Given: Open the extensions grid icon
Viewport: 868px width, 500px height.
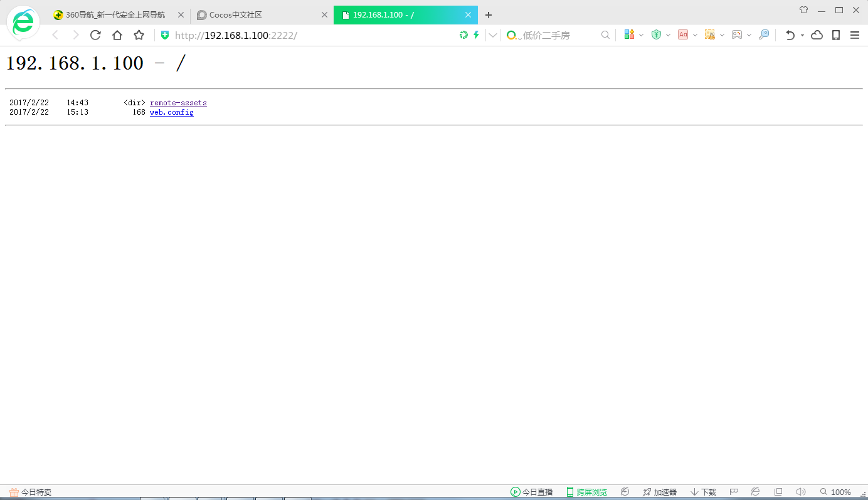Looking at the screenshot, I should click(629, 35).
